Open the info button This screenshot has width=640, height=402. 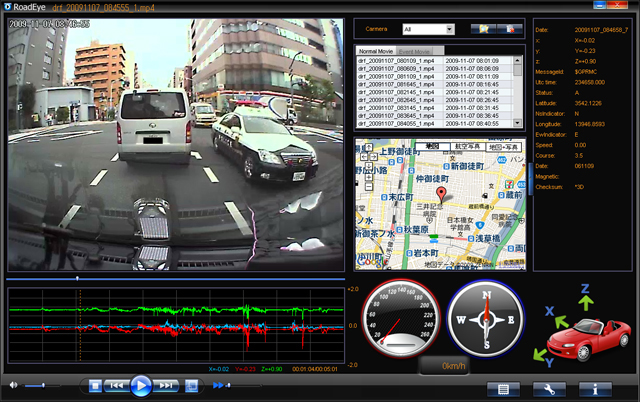[x=595, y=389]
